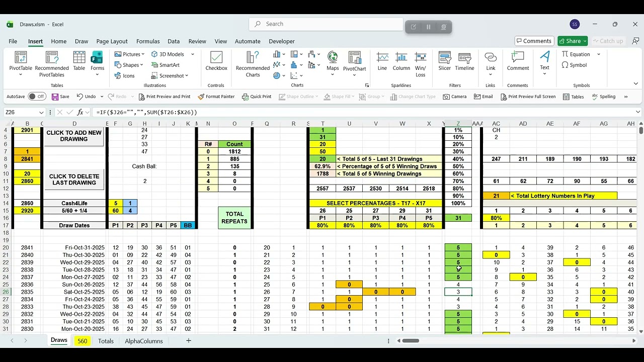Viewport: 644px width, 362px height.
Task: Click Save in Quick Access Toolbar
Action: [60, 97]
